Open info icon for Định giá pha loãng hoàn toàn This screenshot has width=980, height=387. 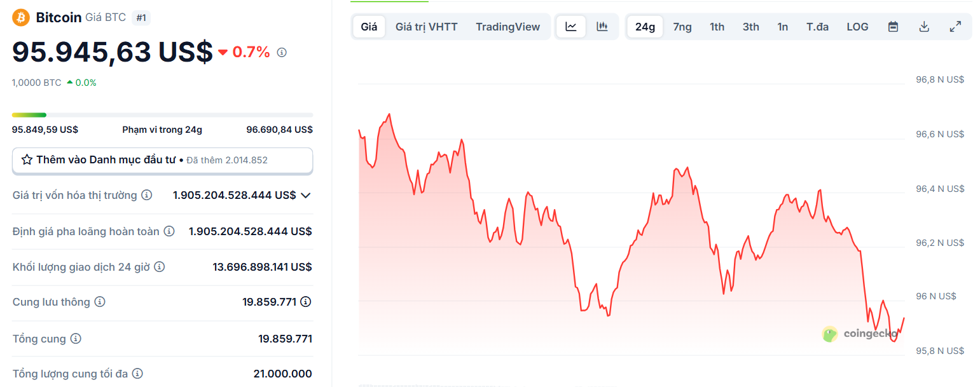click(x=169, y=231)
